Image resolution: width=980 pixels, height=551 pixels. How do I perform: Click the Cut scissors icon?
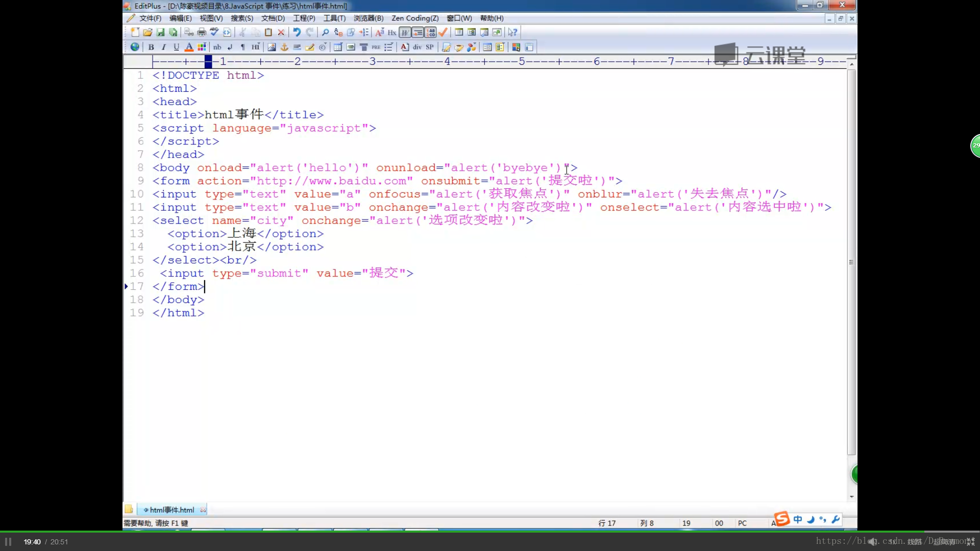coord(243,32)
